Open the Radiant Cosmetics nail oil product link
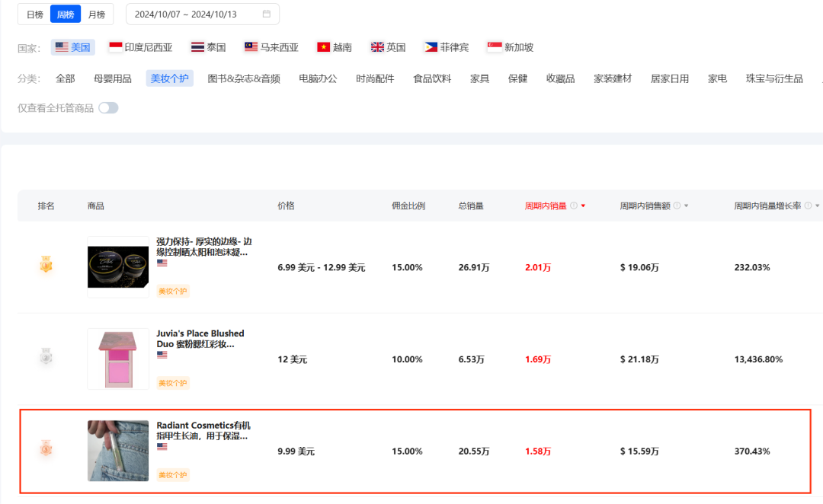The image size is (823, 504). pyautogui.click(x=203, y=430)
